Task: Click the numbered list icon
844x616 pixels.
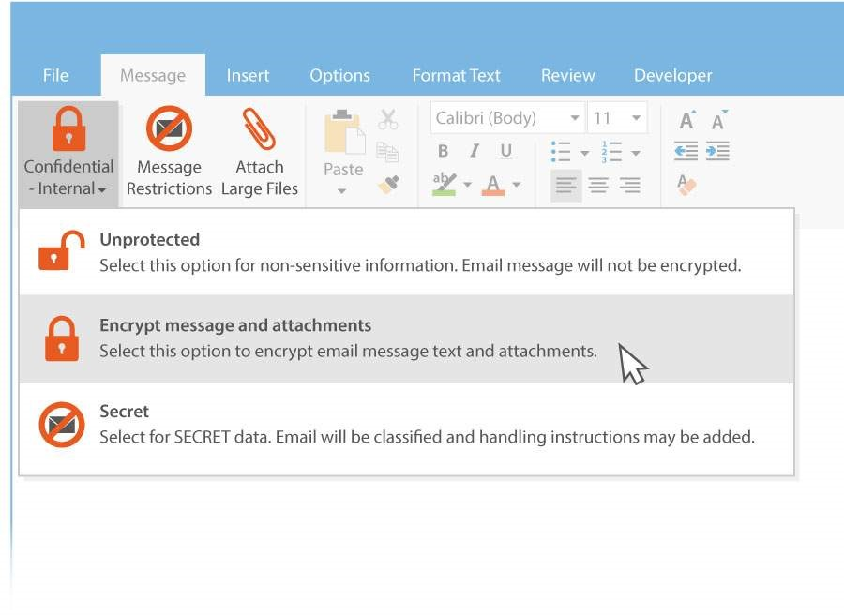Action: (611, 152)
